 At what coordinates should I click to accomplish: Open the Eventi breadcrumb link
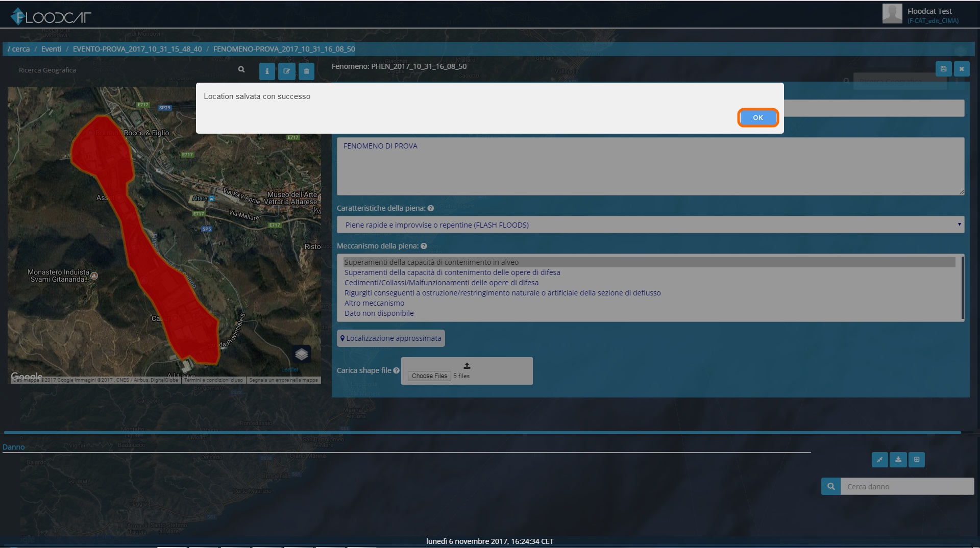(x=51, y=49)
